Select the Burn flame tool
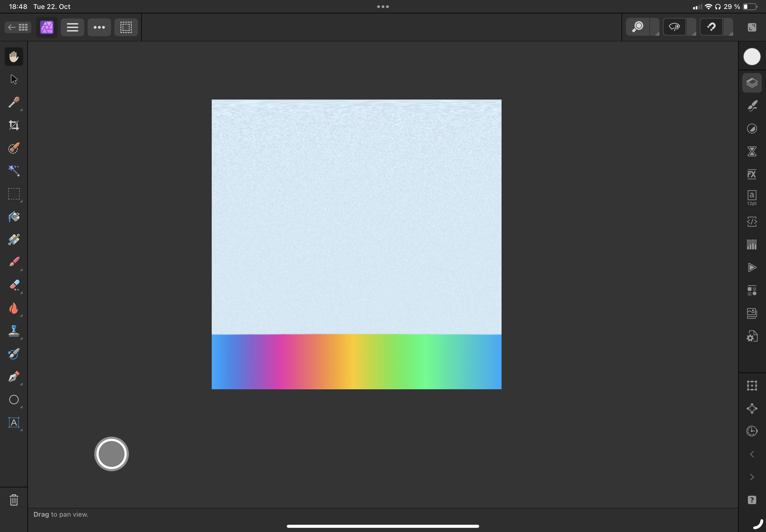 (x=14, y=308)
